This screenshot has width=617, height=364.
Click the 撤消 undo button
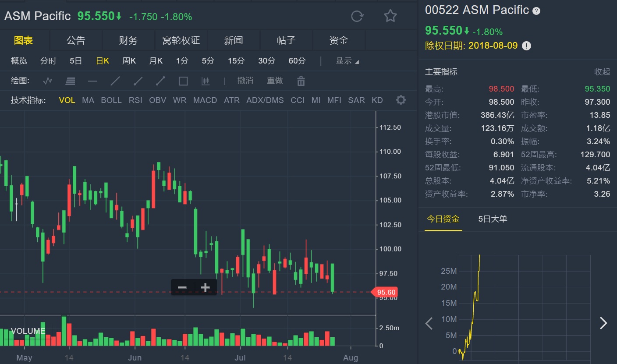pos(245,81)
